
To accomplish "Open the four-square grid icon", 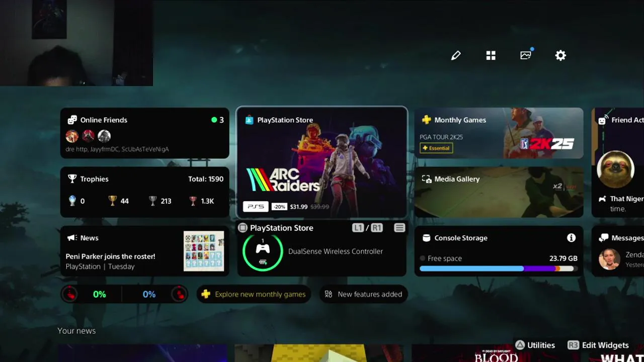I will pos(491,55).
